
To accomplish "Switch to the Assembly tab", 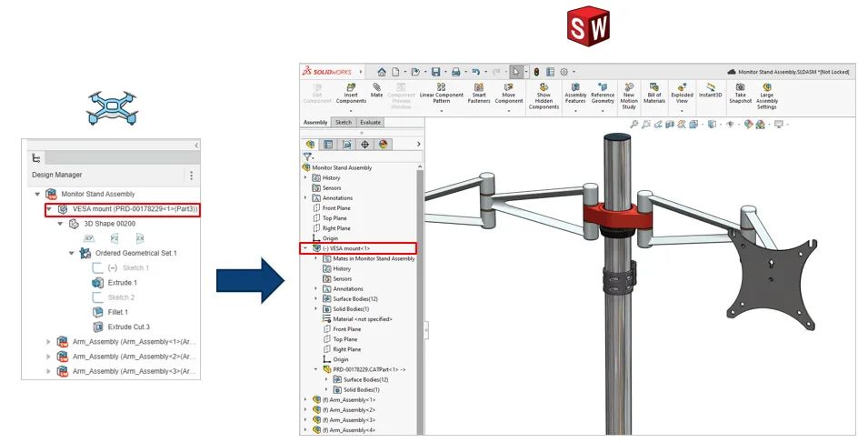I will pos(315,123).
